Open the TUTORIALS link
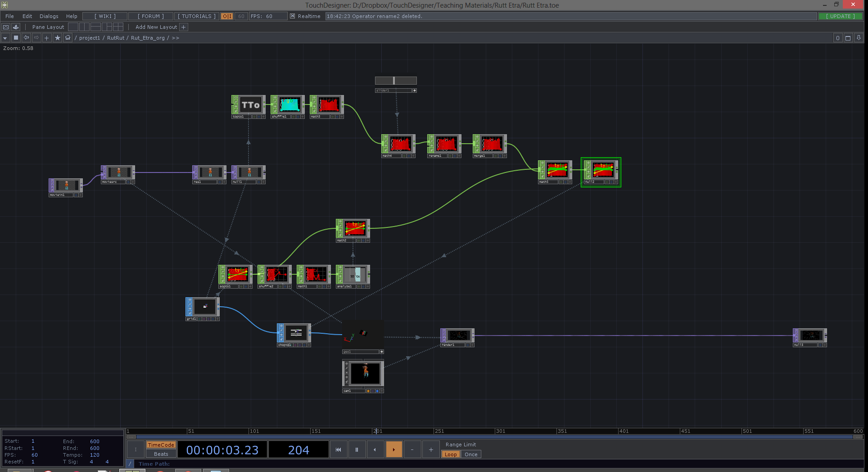This screenshot has width=868, height=472. [x=196, y=16]
